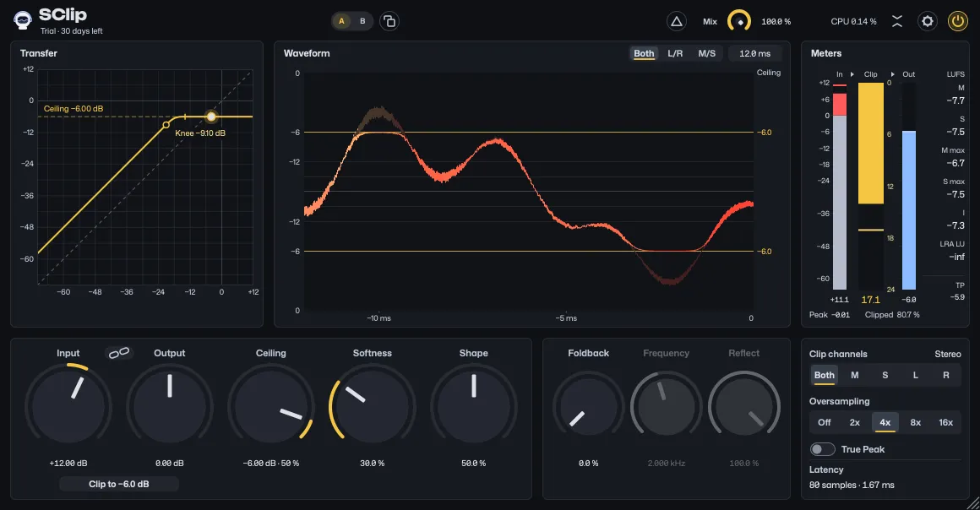Set oversampling to 16x

point(945,422)
